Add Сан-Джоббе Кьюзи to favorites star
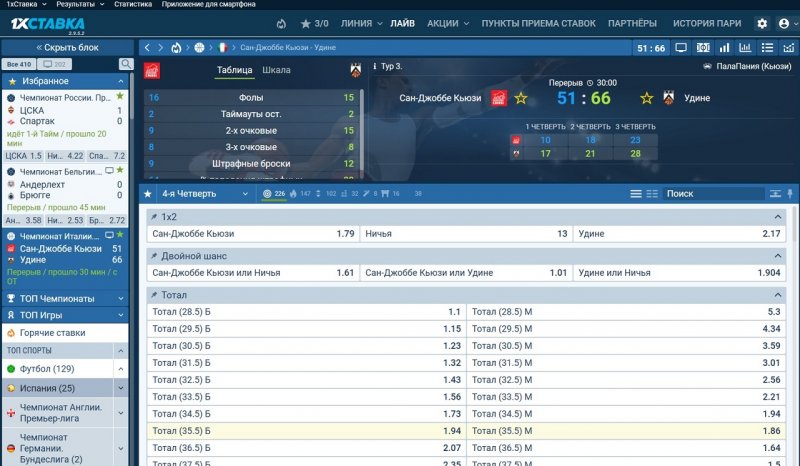The image size is (800, 466). coord(520,98)
